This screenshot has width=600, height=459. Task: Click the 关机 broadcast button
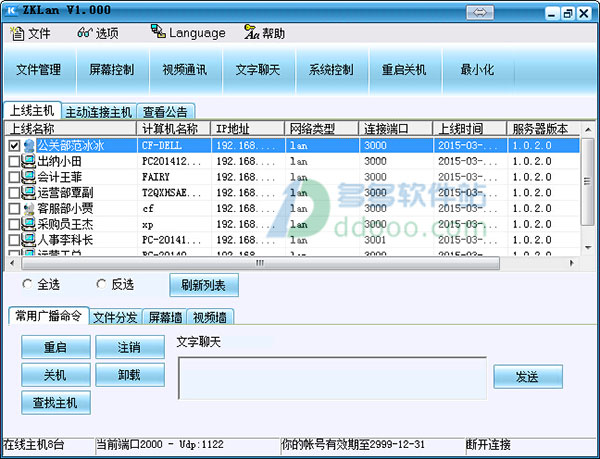coord(56,375)
